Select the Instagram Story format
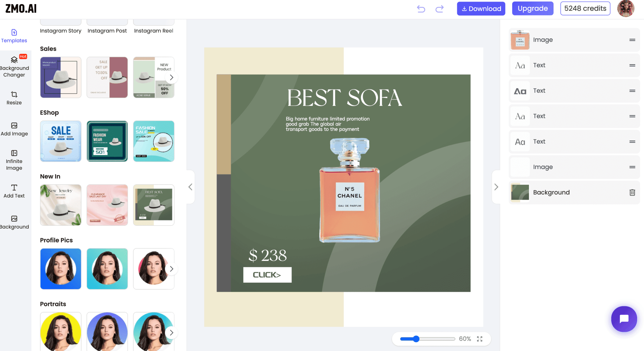The image size is (644, 351). [x=61, y=31]
